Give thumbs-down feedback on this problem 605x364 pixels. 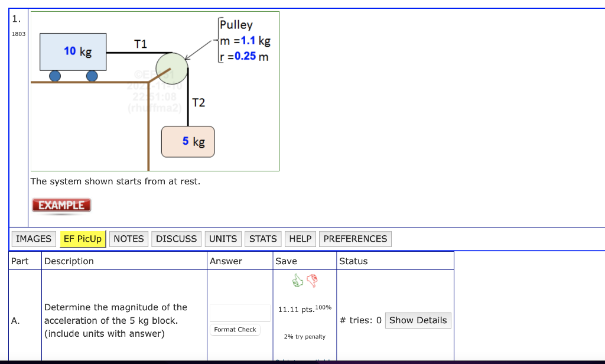313,281
